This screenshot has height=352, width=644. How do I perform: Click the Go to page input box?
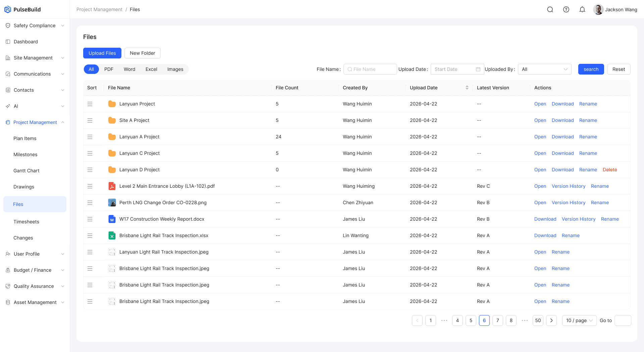point(623,320)
